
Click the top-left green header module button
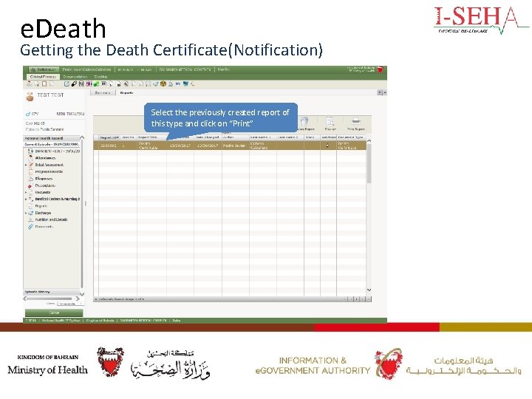point(44,69)
